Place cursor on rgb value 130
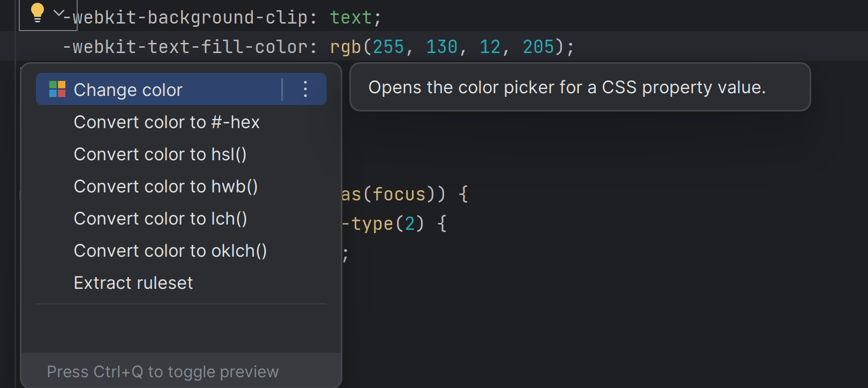The width and height of the screenshot is (868, 388). coord(442,47)
